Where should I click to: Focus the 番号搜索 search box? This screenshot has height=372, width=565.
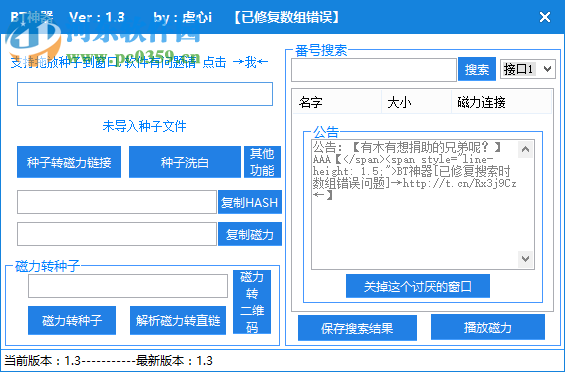pos(374,70)
